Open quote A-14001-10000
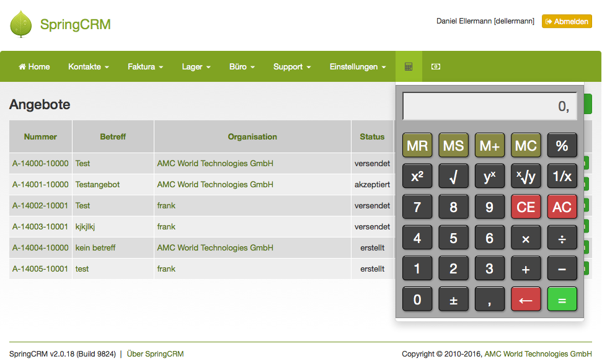This screenshot has height=364, width=602. tap(40, 184)
